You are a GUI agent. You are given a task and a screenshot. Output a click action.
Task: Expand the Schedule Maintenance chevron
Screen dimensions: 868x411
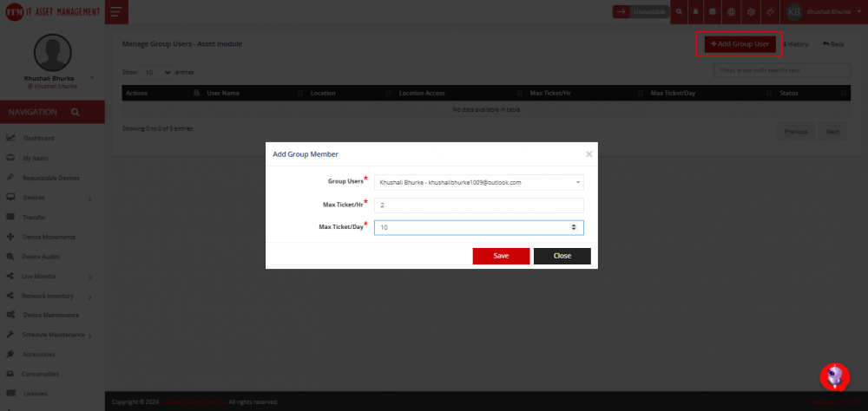point(89,336)
